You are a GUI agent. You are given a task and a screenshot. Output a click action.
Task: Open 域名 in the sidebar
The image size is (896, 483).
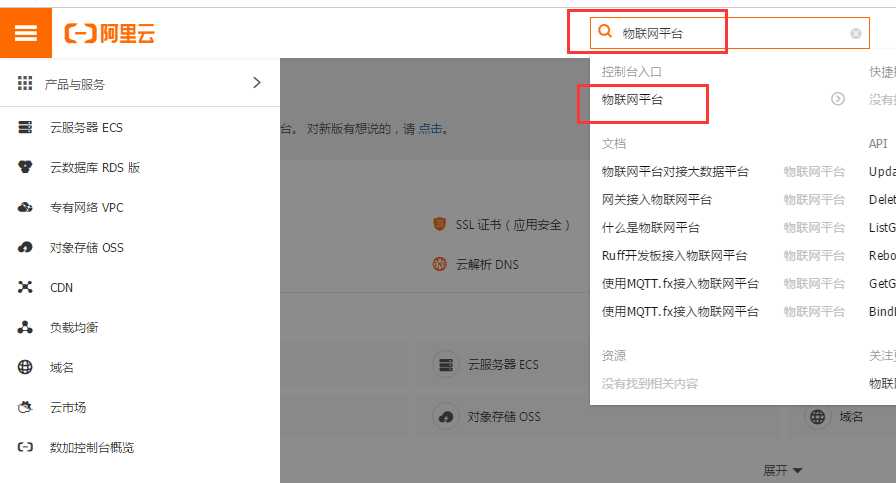click(62, 368)
